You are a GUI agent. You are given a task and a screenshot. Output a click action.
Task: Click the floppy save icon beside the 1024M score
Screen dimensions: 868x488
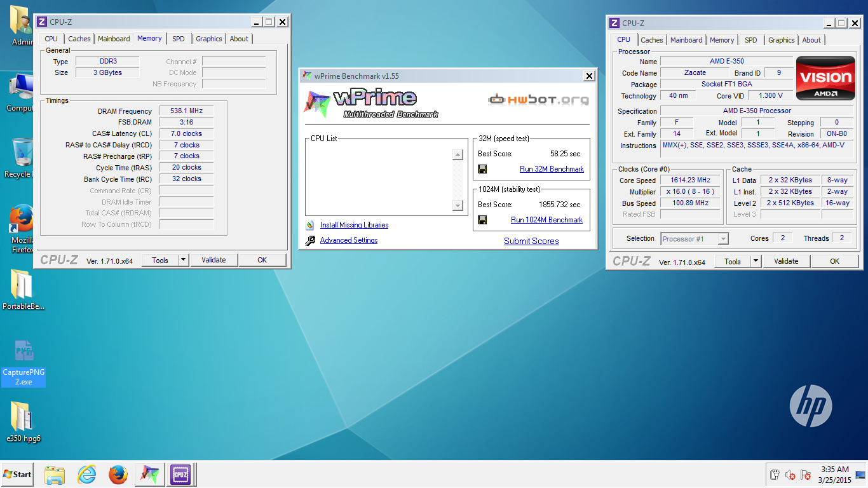tap(482, 220)
